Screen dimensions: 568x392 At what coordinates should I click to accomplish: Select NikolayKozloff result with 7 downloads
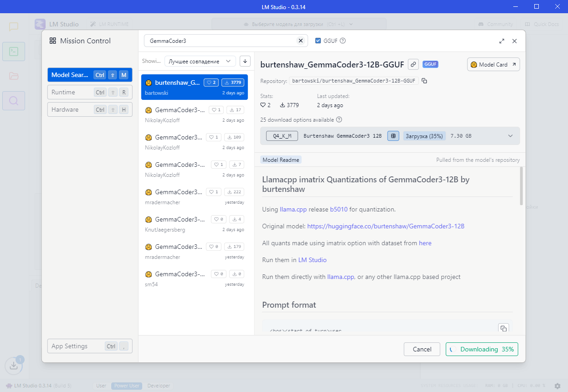(x=195, y=169)
